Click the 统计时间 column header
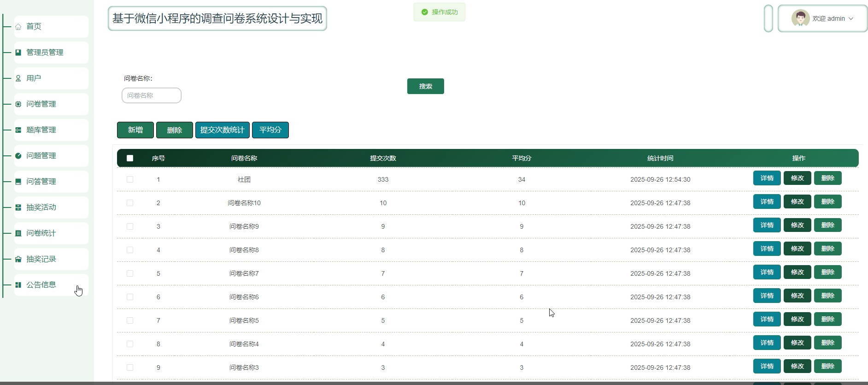Screen dimensions: 868x385 tap(660, 158)
